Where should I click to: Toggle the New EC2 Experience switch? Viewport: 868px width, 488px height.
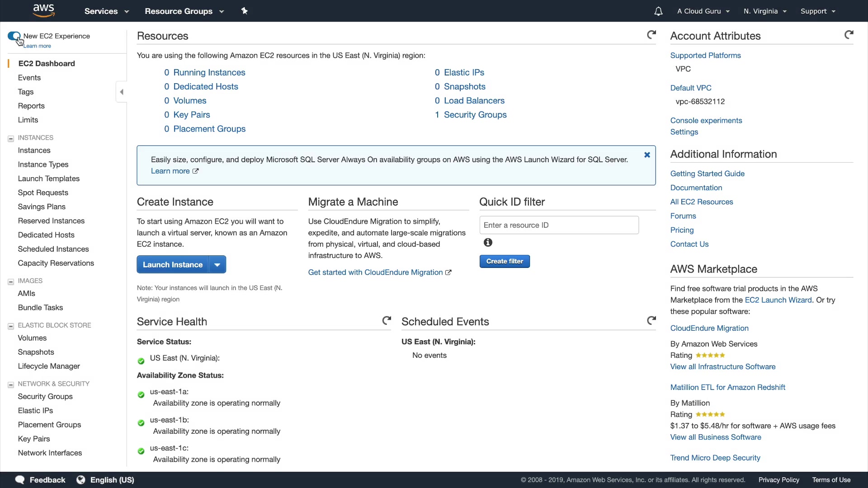click(14, 36)
